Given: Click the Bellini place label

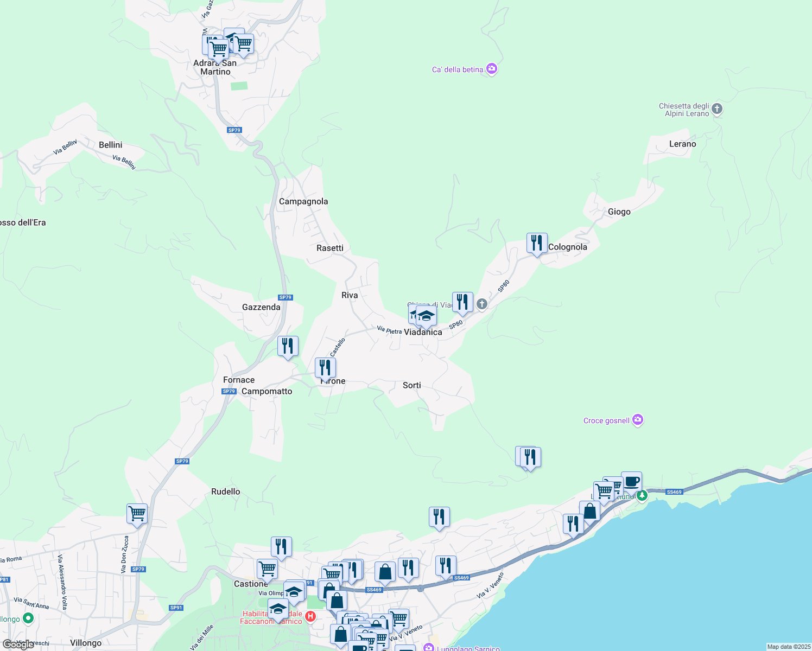Looking at the screenshot, I should coord(111,145).
